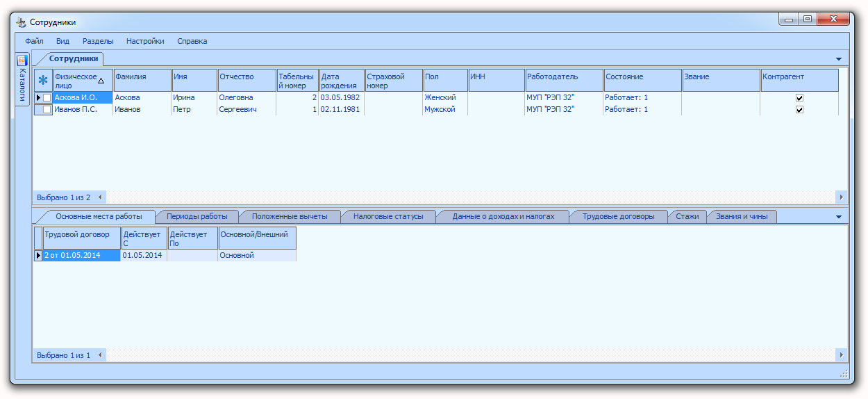Open the Разделы menu

click(98, 41)
